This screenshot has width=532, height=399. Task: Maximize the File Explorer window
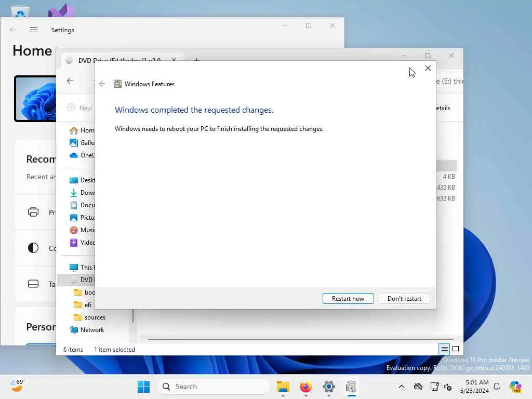tap(428, 56)
